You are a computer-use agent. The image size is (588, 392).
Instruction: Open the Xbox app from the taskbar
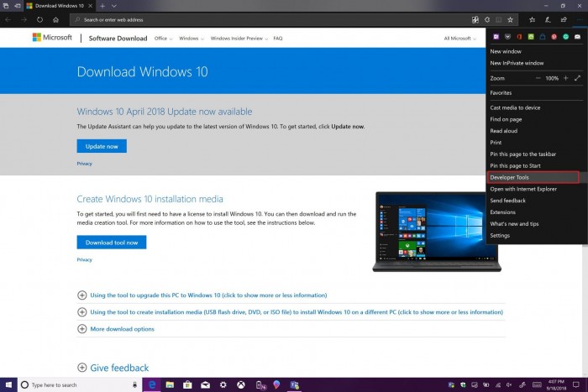click(241, 385)
